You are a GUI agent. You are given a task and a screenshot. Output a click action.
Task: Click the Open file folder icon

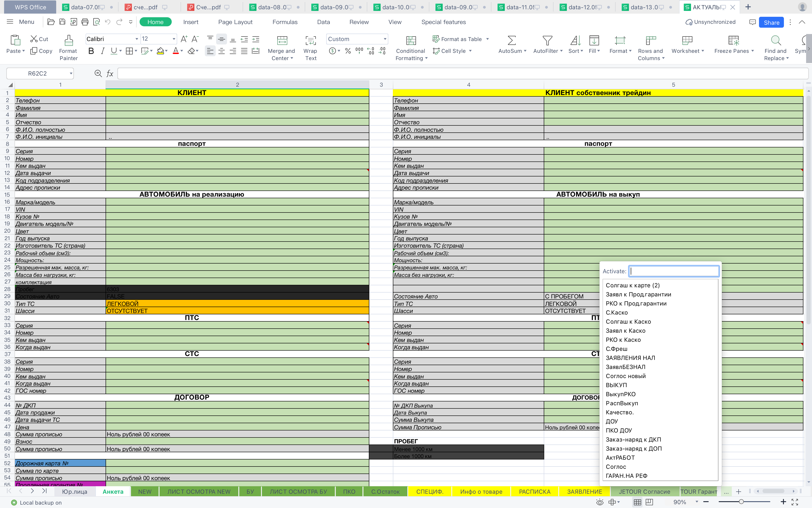pyautogui.click(x=51, y=22)
